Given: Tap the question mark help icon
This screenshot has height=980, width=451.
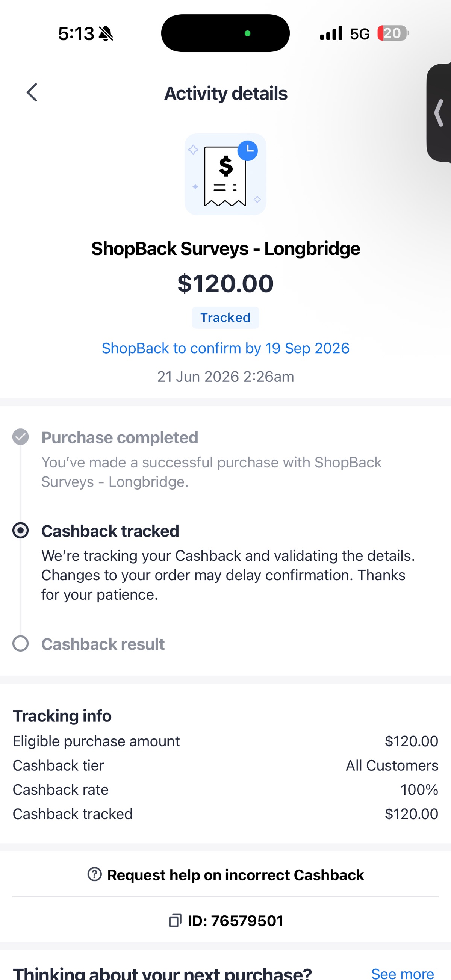Looking at the screenshot, I should [x=94, y=874].
